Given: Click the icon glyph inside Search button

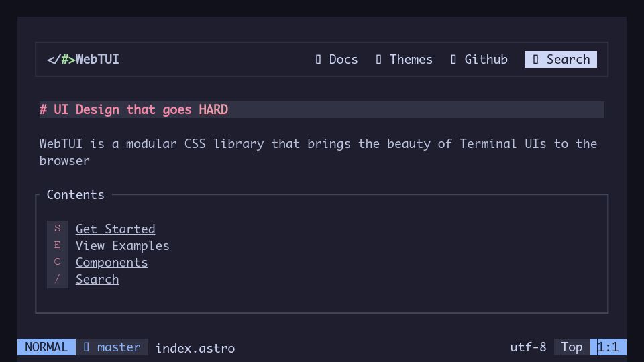Looking at the screenshot, I should point(535,60).
